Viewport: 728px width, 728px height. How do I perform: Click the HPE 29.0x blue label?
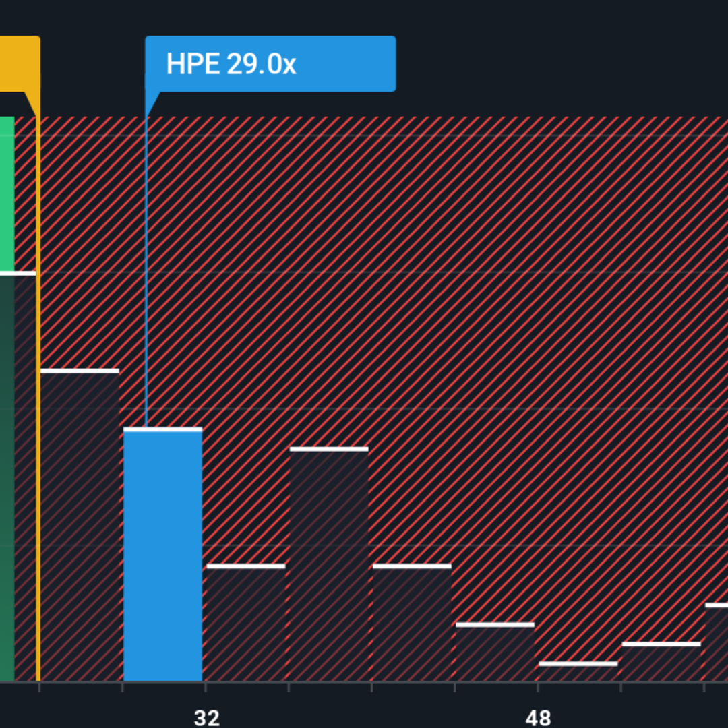270,63
